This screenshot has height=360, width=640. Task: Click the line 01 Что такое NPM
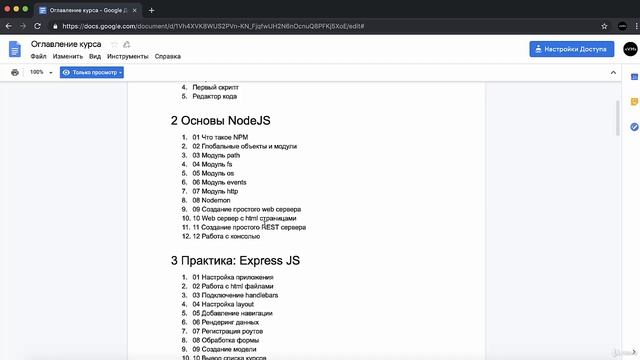pos(220,137)
